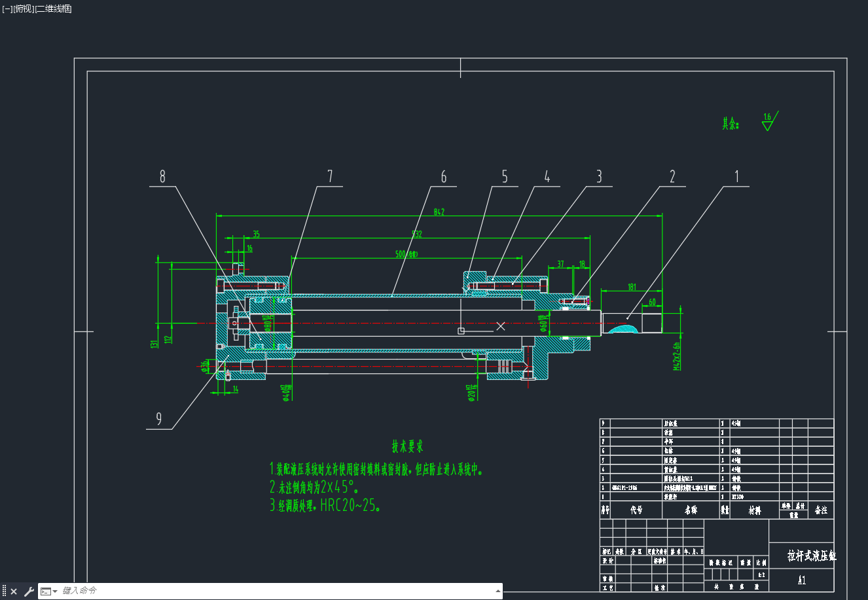Select the 拉杆式液压缸 title text
Screen dimensions: 868x600
point(812,556)
